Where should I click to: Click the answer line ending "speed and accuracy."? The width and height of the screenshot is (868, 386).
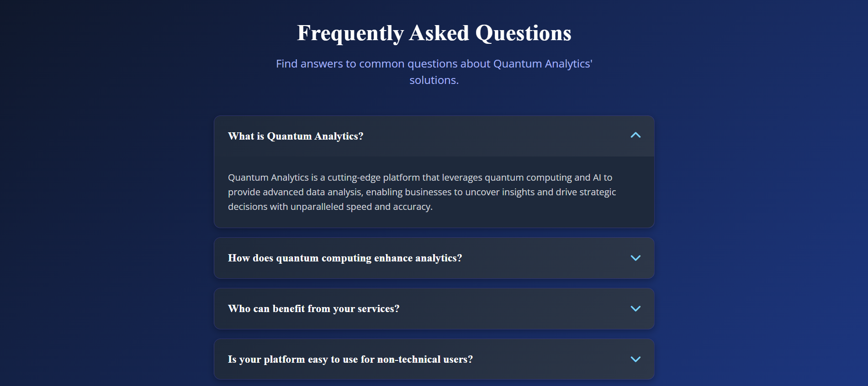coord(330,207)
